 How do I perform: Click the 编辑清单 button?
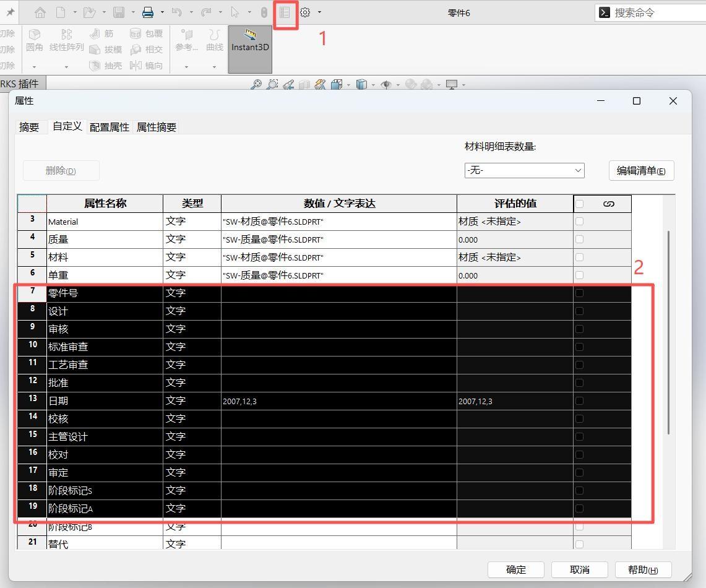641,171
